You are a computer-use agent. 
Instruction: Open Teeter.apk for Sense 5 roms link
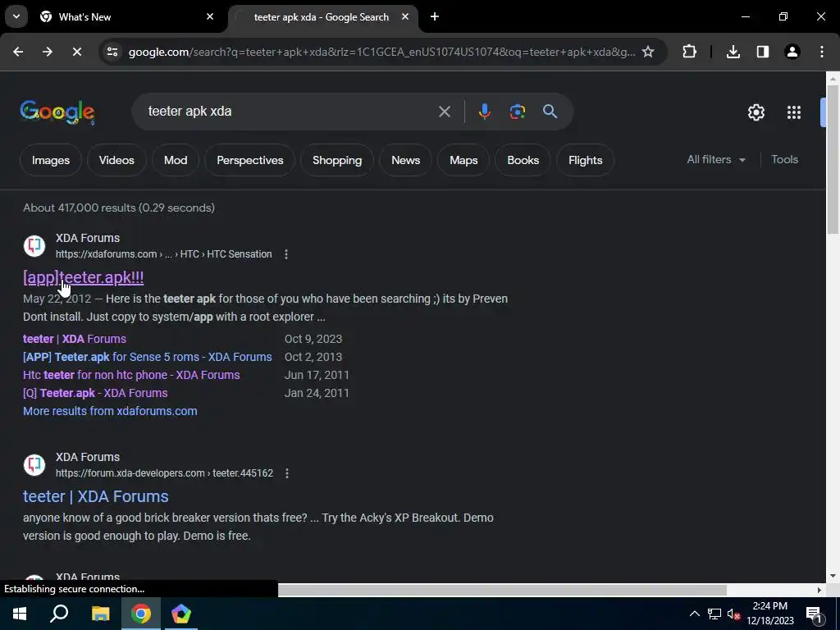point(148,357)
